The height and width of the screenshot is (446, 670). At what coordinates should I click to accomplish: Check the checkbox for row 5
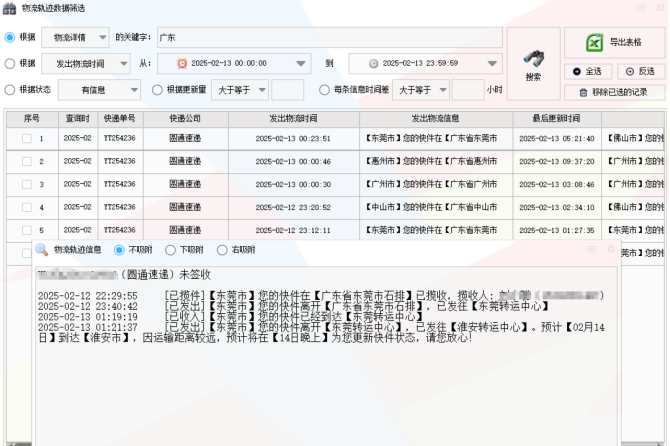tap(27, 230)
